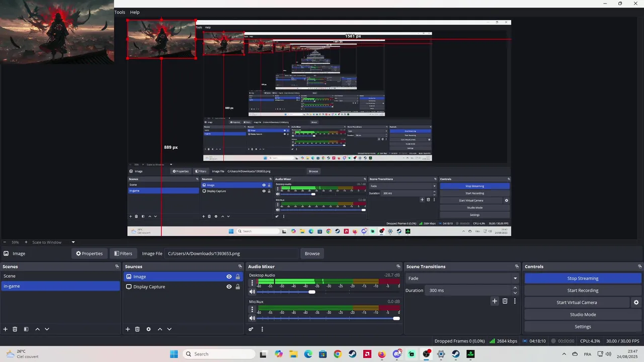The image size is (644, 362).
Task: Hide the Display Capture source eye icon
Action: [229, 287]
